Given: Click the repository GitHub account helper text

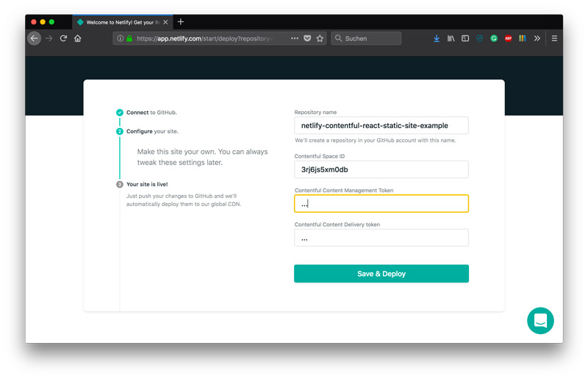Looking at the screenshot, I should click(376, 140).
